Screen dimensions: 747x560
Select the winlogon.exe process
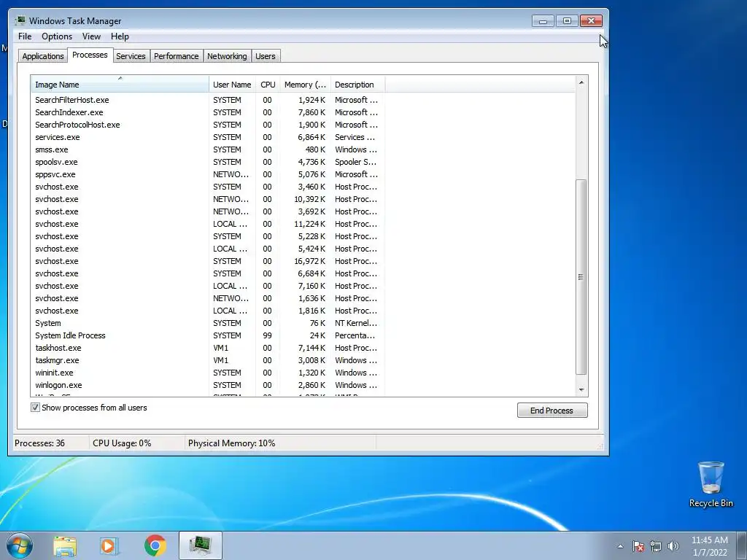(x=208, y=385)
